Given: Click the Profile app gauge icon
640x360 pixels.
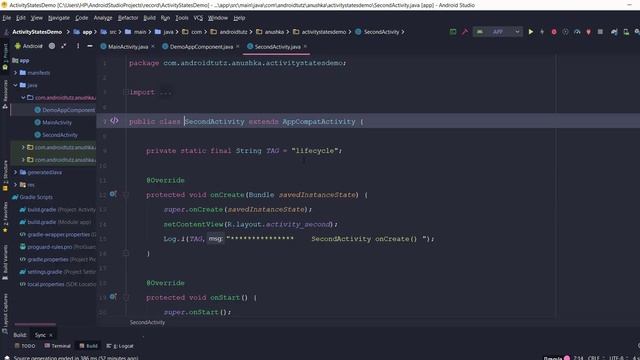Looking at the screenshot, I should pos(577,32).
